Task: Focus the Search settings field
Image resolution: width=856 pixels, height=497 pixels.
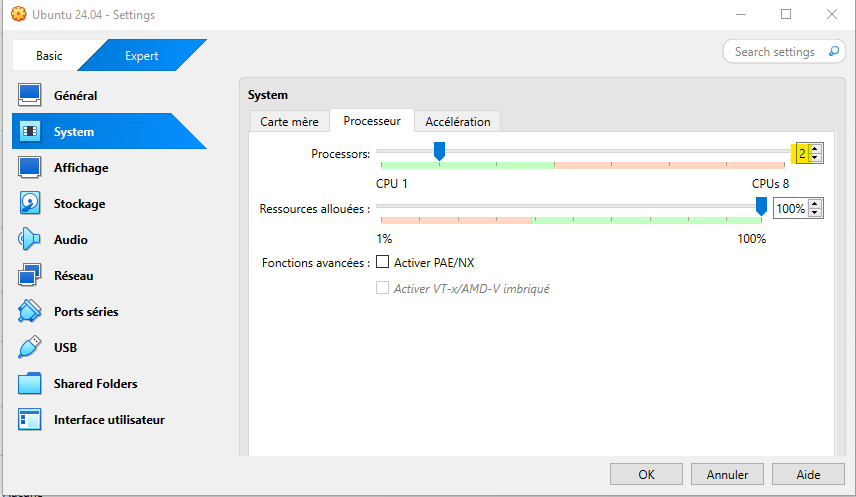Action: [x=774, y=52]
